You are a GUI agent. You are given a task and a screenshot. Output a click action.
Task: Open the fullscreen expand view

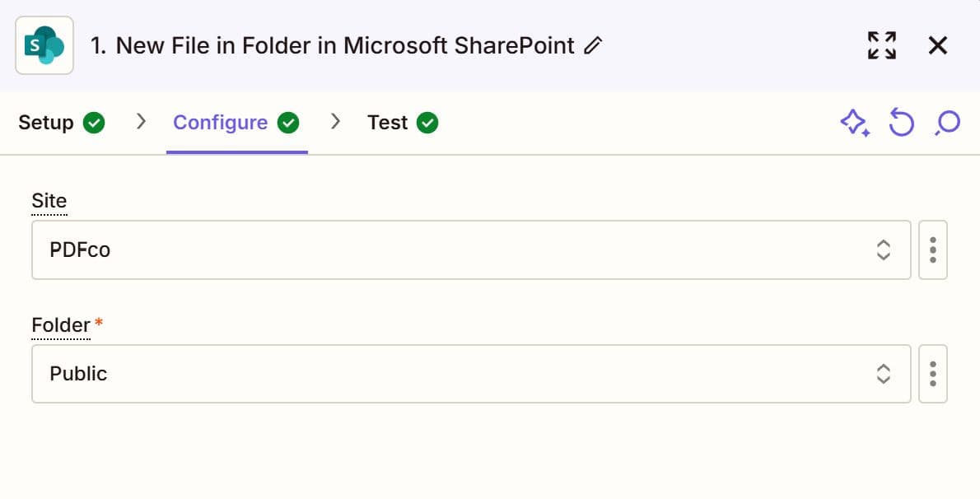tap(881, 45)
